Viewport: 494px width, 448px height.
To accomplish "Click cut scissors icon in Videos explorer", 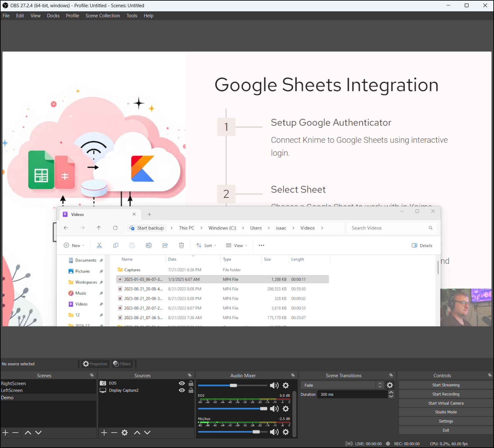I will pyautogui.click(x=99, y=245).
